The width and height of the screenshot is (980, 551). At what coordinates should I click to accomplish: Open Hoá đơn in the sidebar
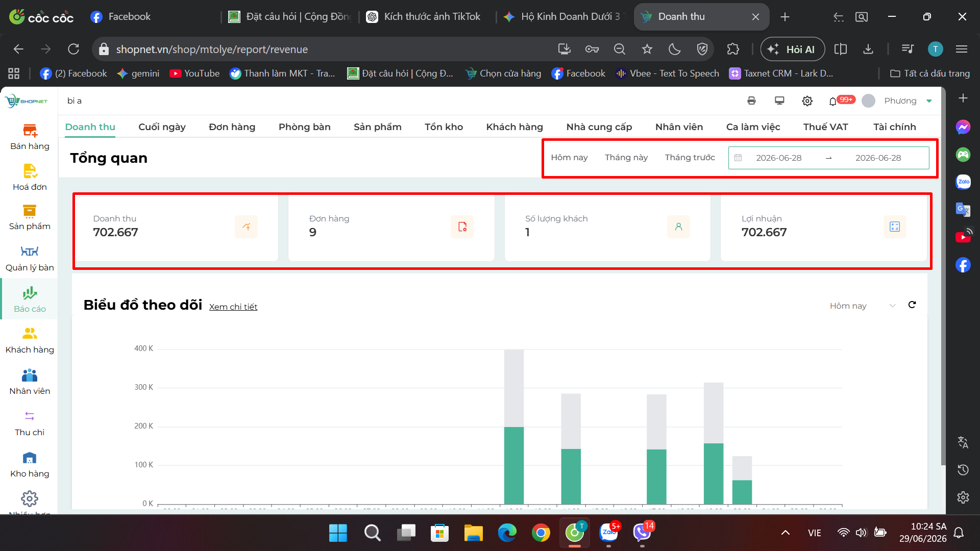(x=30, y=178)
